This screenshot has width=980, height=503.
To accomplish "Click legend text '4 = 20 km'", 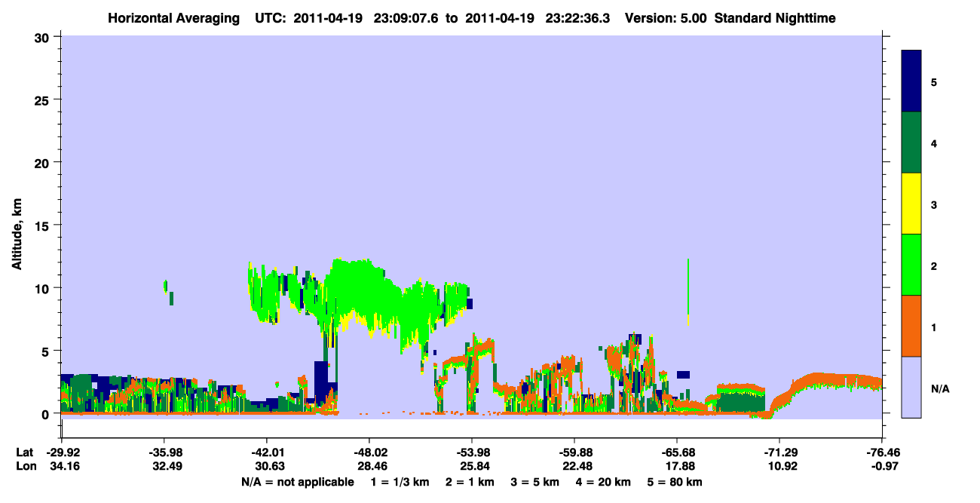I will pos(603,482).
